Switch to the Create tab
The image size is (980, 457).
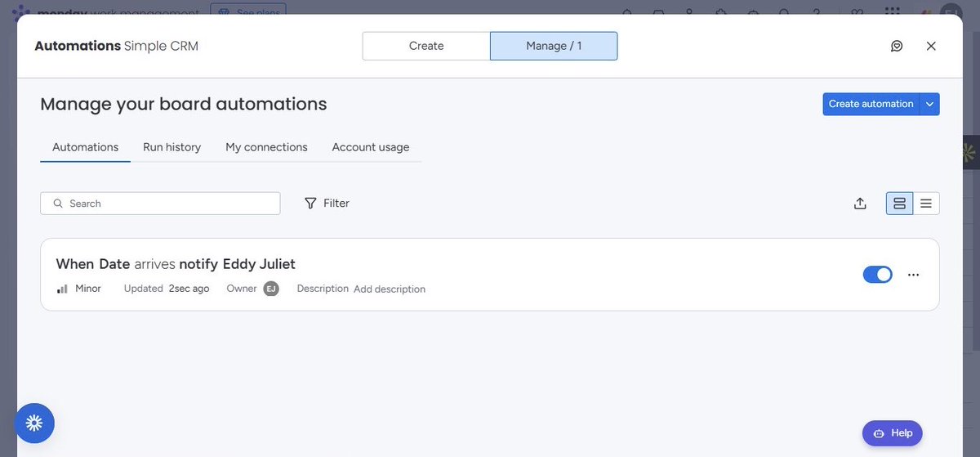tap(426, 46)
